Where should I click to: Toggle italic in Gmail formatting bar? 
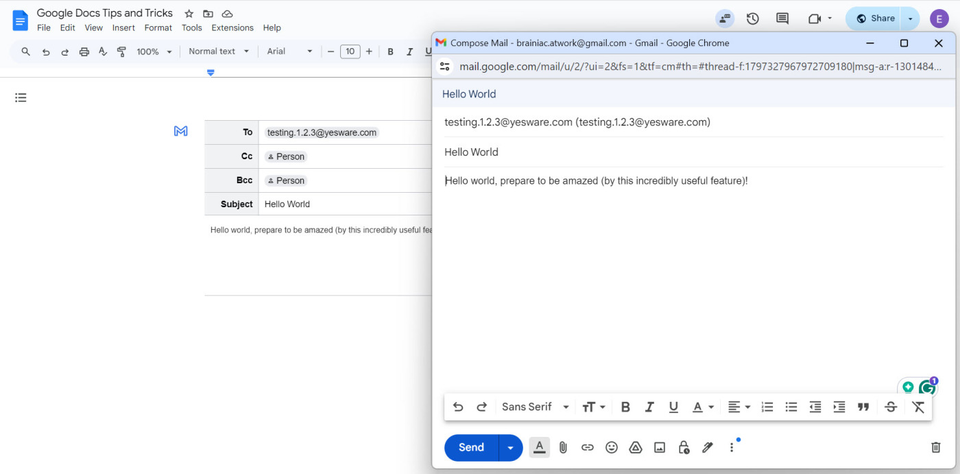tap(650, 407)
